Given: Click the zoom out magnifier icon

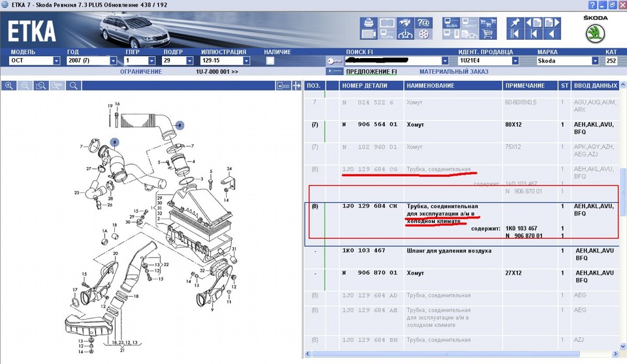Looking at the screenshot, I should pos(25,85).
